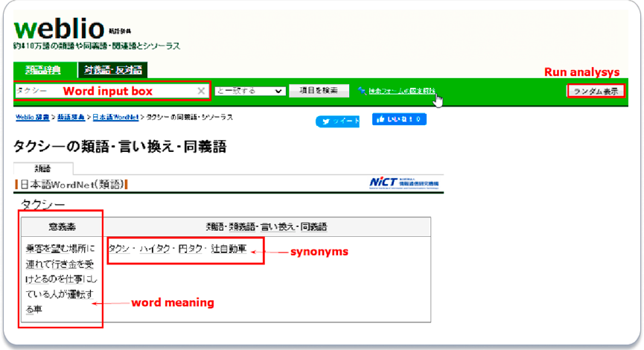Open the 類語辞典 breadcrumb link

pos(71,117)
